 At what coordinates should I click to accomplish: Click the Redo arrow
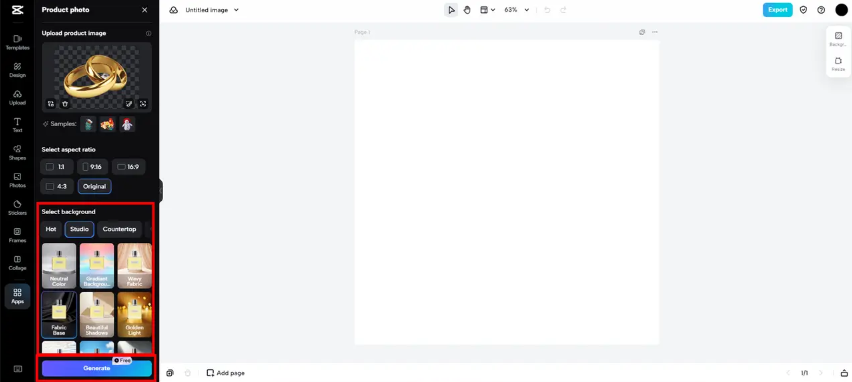(563, 10)
